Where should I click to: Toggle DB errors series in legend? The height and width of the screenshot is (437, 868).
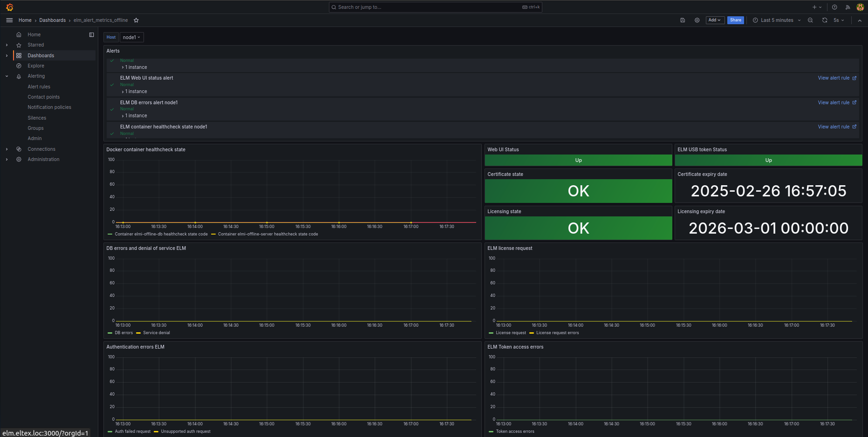click(123, 333)
